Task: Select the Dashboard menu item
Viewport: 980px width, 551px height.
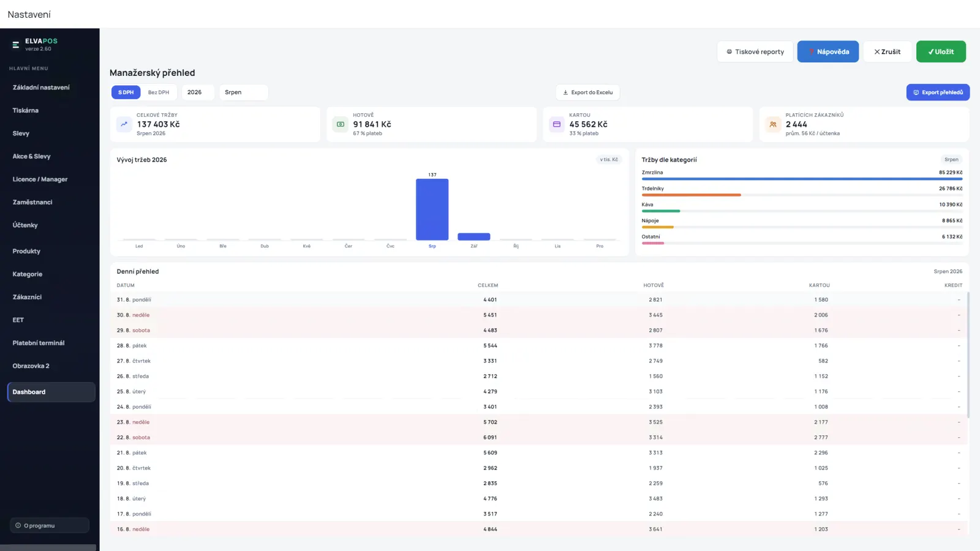Action: (x=51, y=392)
